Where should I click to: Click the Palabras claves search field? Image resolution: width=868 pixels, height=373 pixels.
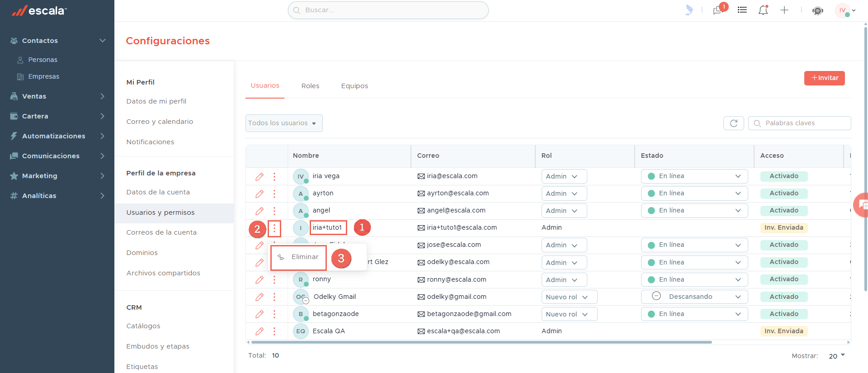[x=799, y=123]
